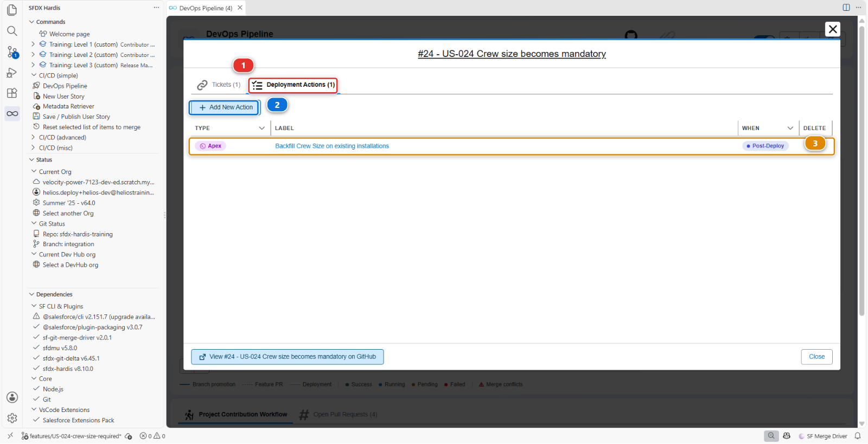Image resolution: width=868 pixels, height=444 pixels.
Task: Click Repo: sfdx-hardis-training item
Action: coord(78,234)
